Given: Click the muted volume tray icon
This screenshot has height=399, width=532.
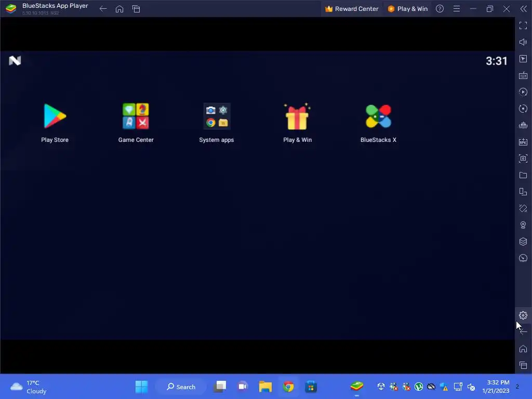Looking at the screenshot, I should coord(471,387).
